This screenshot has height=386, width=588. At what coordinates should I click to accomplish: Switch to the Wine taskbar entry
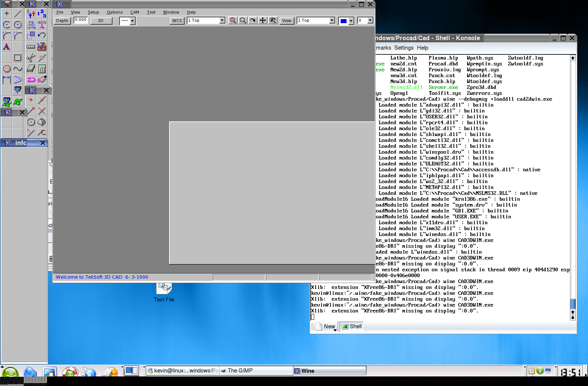(x=330, y=371)
